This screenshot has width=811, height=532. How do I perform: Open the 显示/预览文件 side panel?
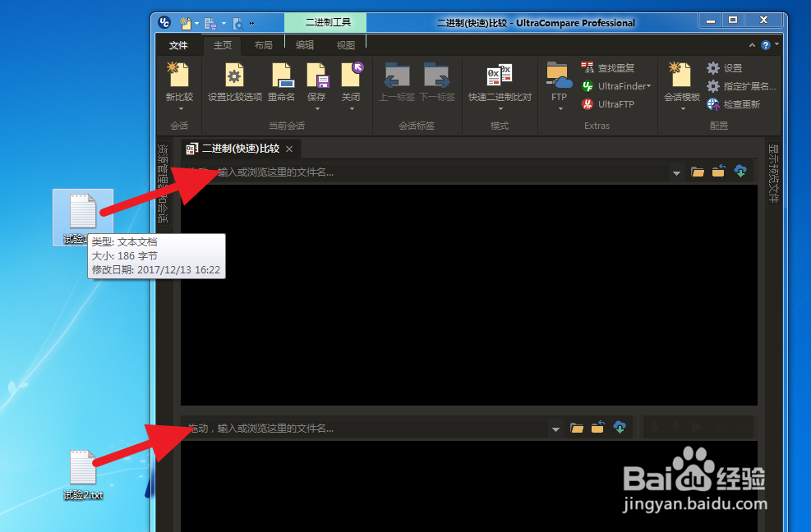pyautogui.click(x=773, y=172)
